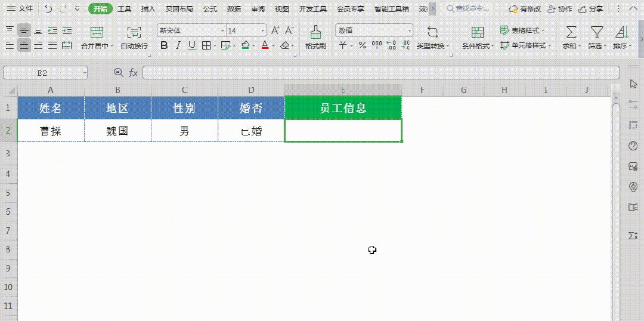Image resolution: width=644 pixels, height=321 pixels.
Task: Click the red font color button
Action: 265,45
